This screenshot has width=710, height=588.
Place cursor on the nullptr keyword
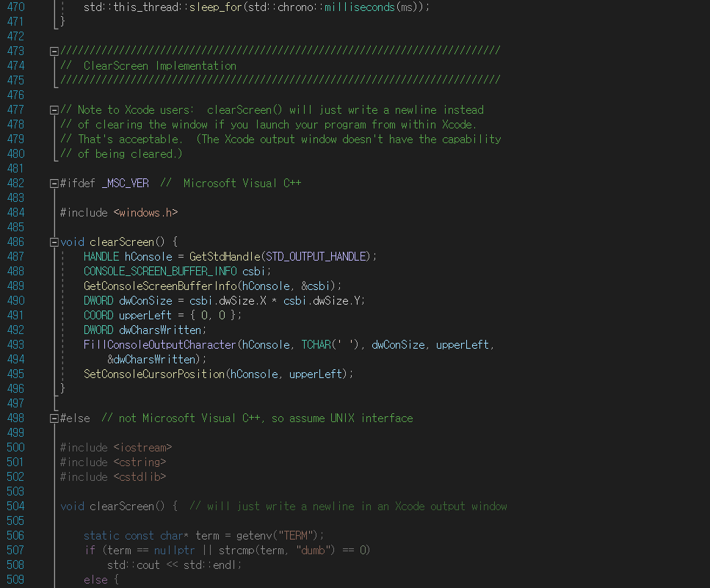[x=175, y=550]
